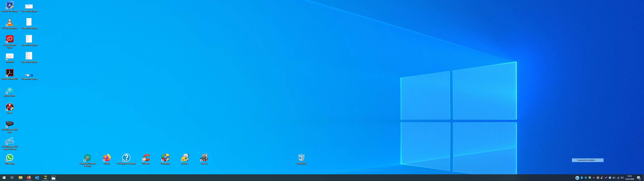Select the Kaspersky Internet Security shortcut
The image size is (644, 181).
coord(87,158)
